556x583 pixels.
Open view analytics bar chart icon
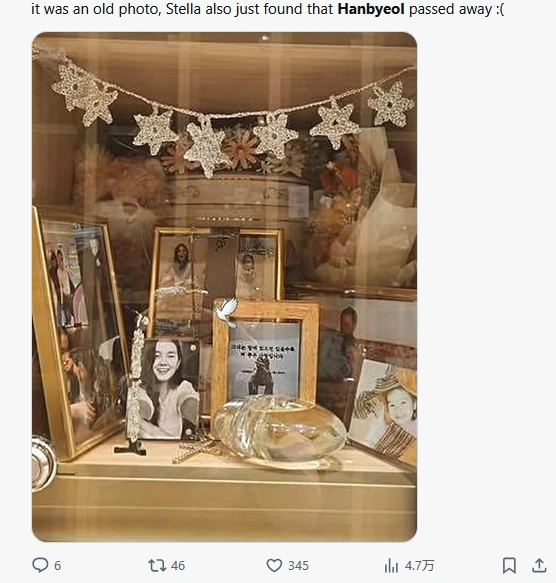tap(391, 566)
